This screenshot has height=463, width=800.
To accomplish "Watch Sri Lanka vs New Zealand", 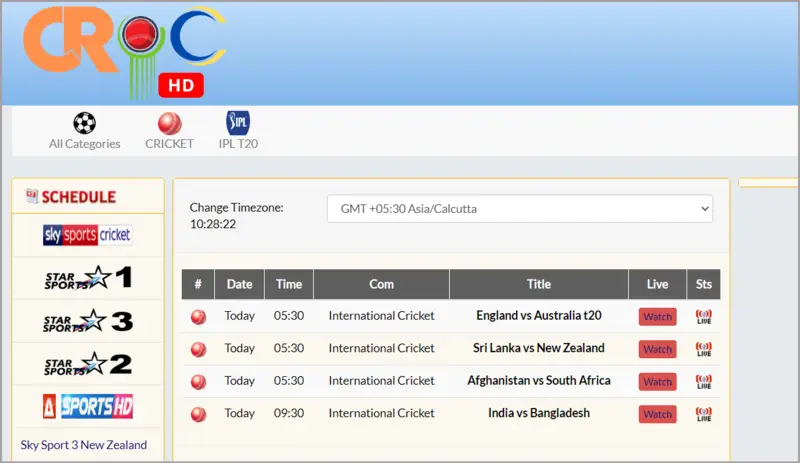I will pos(658,349).
